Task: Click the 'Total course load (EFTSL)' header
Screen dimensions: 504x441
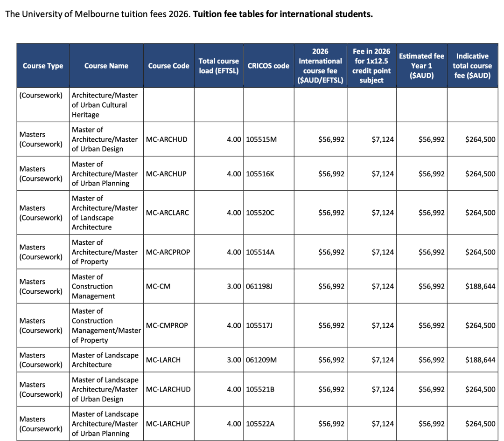Action: [x=218, y=66]
